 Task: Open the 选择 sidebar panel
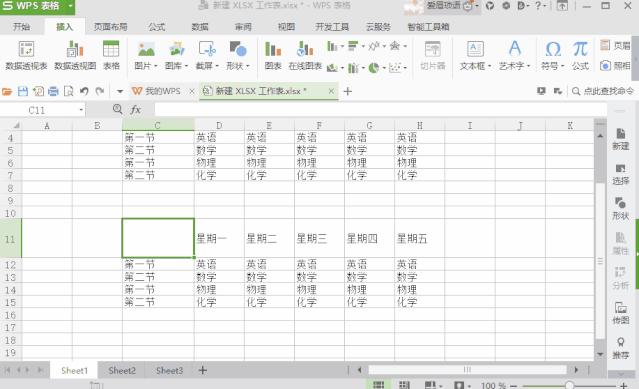tap(620, 174)
